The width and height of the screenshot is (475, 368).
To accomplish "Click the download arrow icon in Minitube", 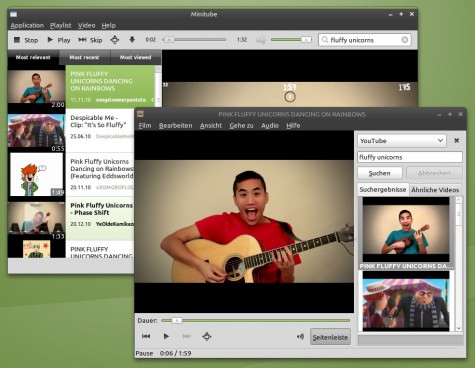I will click(x=132, y=40).
